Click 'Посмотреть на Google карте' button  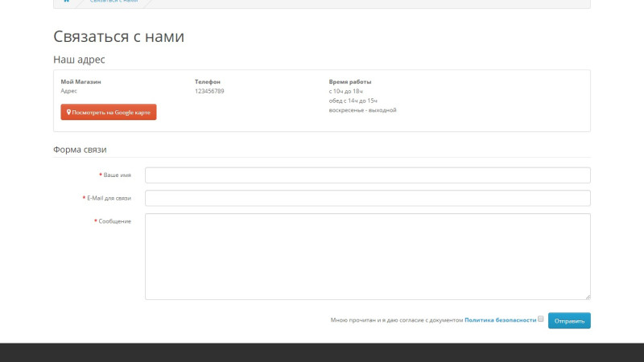coord(109,112)
